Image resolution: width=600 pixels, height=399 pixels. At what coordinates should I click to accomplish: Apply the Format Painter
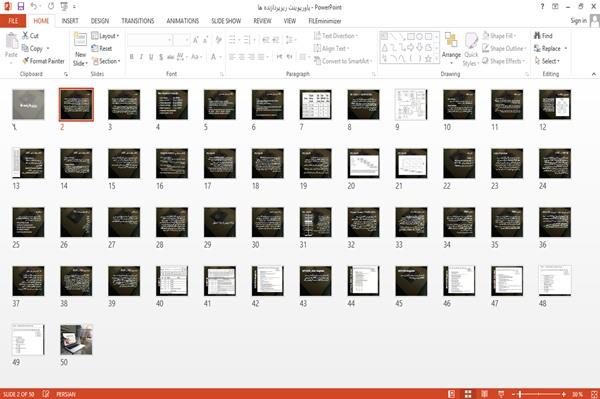coord(43,61)
